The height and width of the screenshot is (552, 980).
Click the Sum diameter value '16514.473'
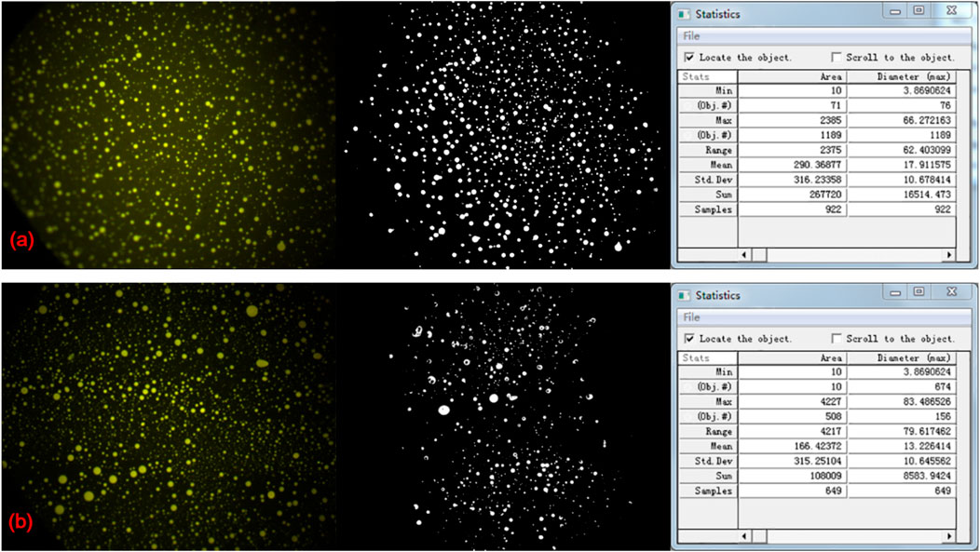[926, 195]
